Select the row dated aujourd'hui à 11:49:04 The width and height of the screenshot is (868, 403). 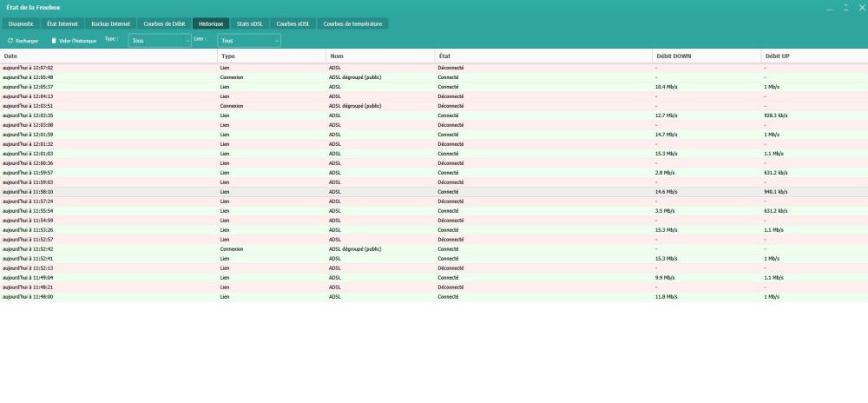tap(434, 278)
